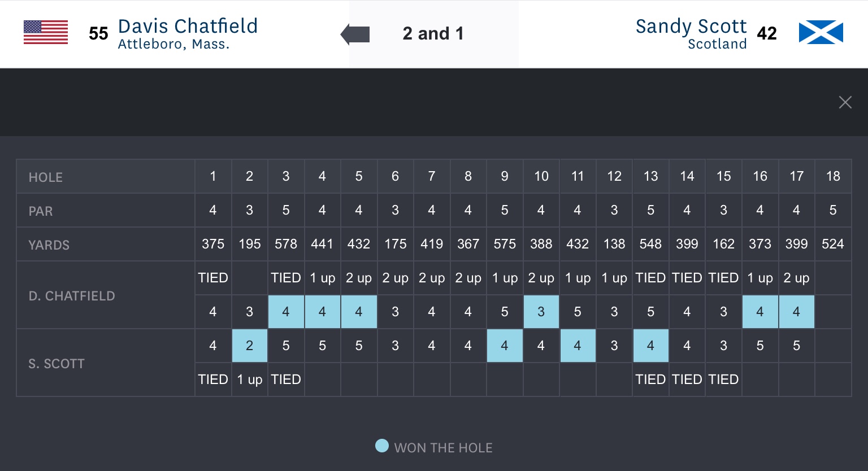Select Chatfield's highlighted score on hole 3
This screenshot has height=471, width=868.
pos(286,312)
